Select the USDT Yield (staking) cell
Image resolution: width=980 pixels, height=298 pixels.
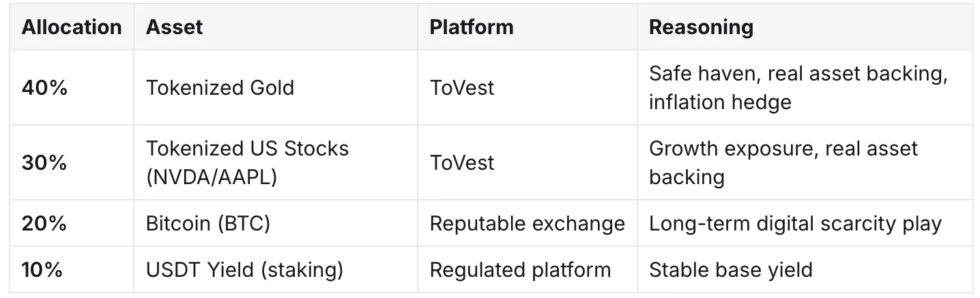tap(276, 269)
